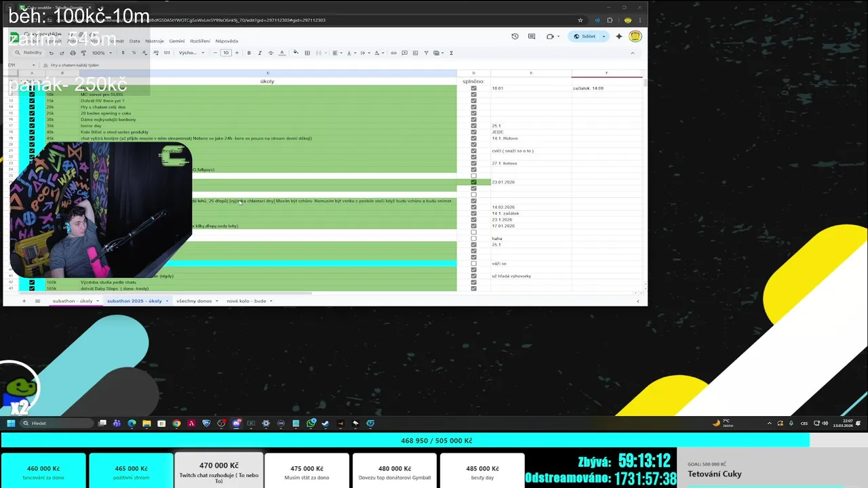868x488 pixels.
Task: Add a new sheet with plus button
Action: (x=24, y=301)
